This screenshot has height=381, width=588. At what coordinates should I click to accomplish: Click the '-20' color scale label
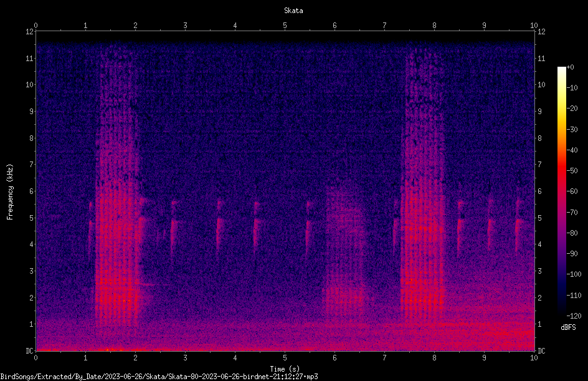click(x=572, y=109)
